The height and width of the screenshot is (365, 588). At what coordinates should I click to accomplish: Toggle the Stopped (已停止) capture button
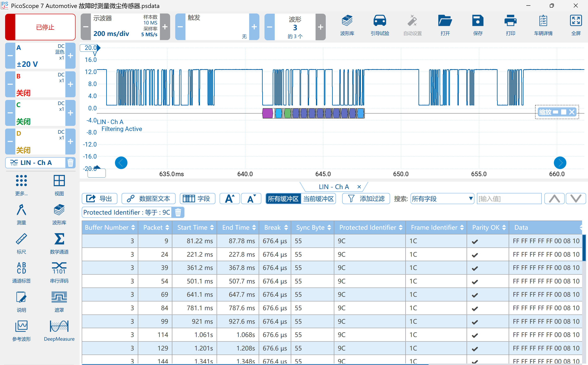(40, 27)
